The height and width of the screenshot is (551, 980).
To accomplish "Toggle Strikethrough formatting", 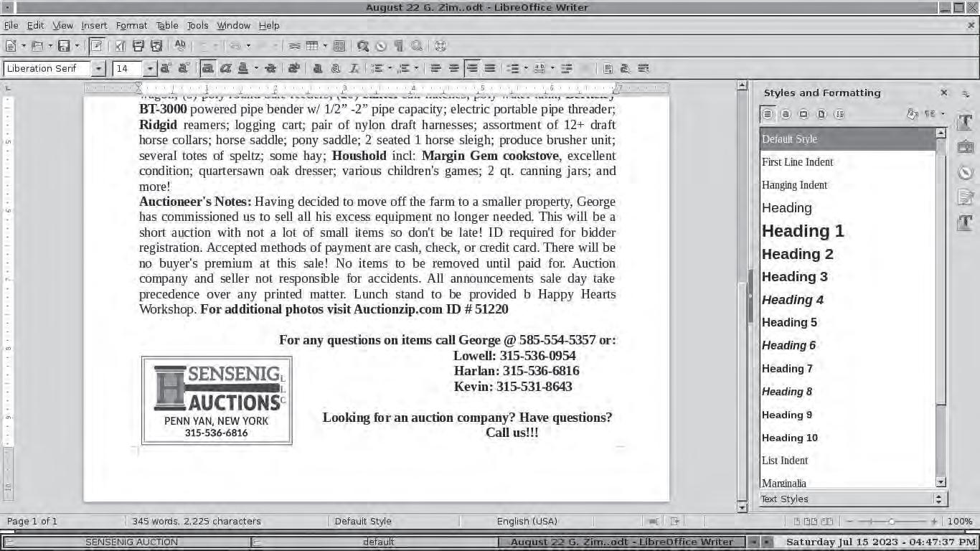I will pyautogui.click(x=270, y=68).
